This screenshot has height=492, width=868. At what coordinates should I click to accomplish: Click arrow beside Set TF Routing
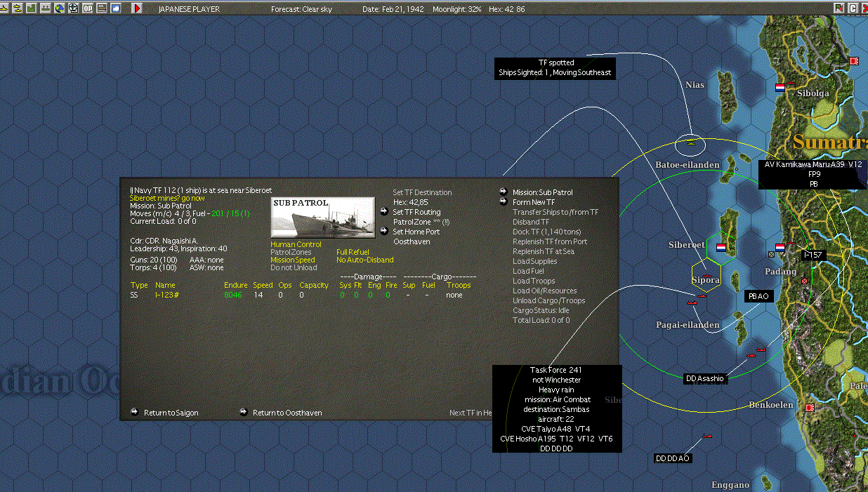pyautogui.click(x=384, y=211)
